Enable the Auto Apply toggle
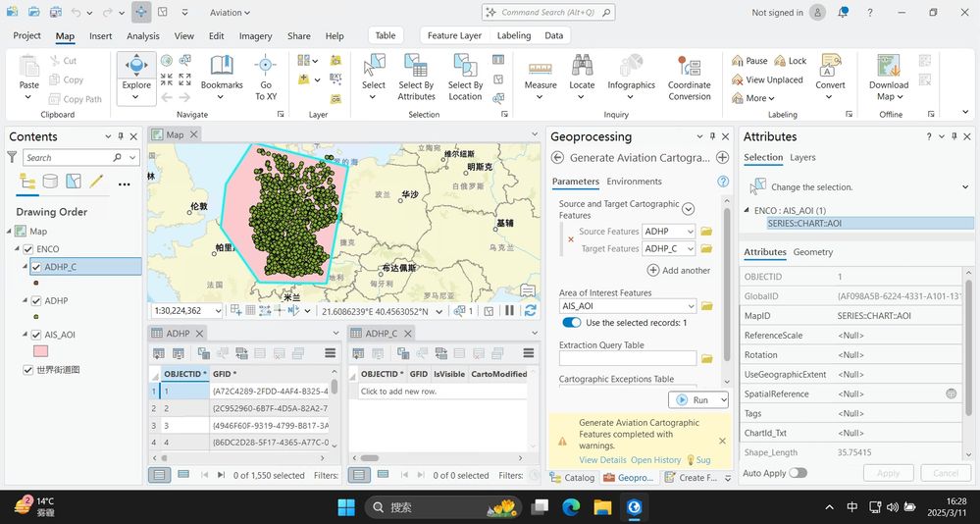The width and height of the screenshot is (980, 524). [798, 473]
